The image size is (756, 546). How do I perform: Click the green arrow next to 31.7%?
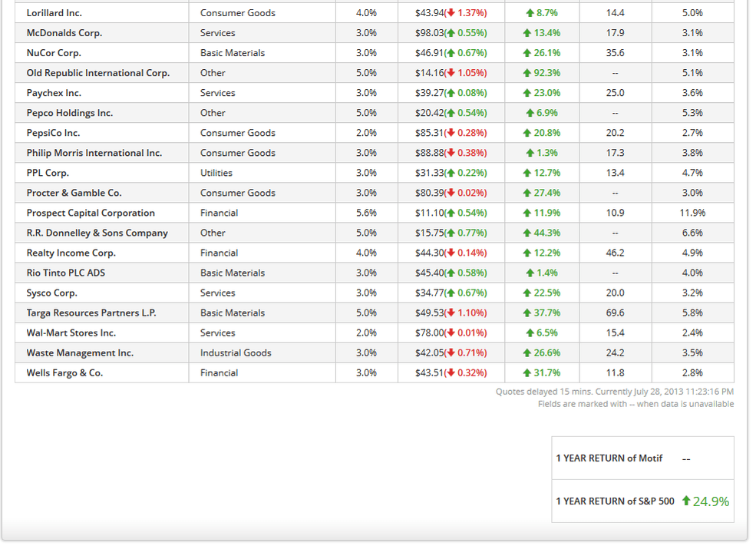click(x=527, y=373)
